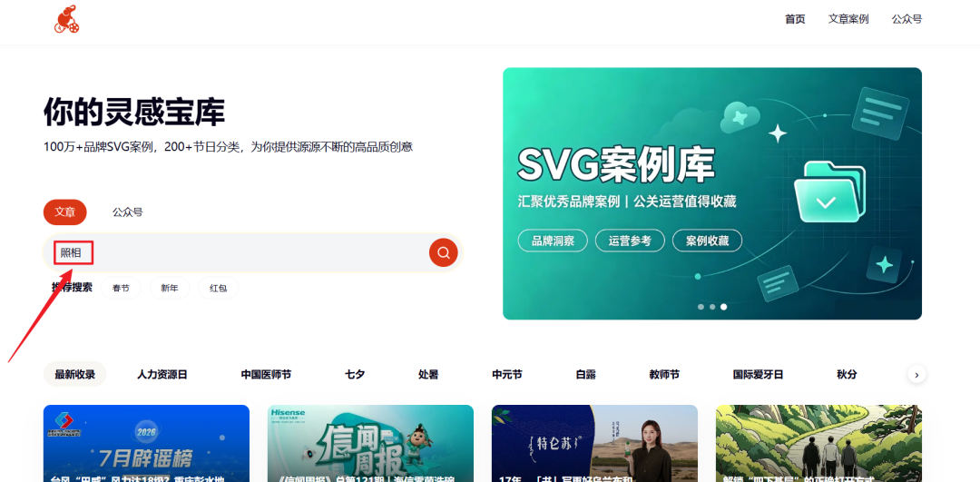
Task: Click the 100万+品牌SVG案例 subtitle text
Action: (228, 148)
